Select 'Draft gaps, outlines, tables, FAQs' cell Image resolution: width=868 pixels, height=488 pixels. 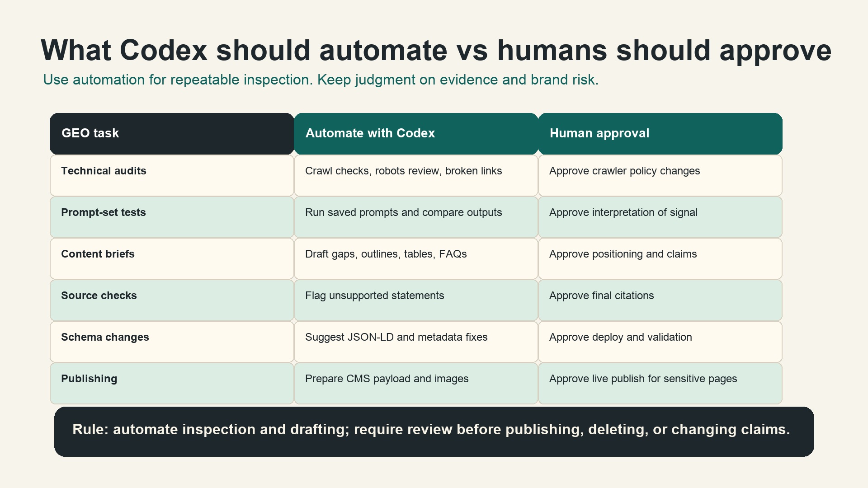416,258
